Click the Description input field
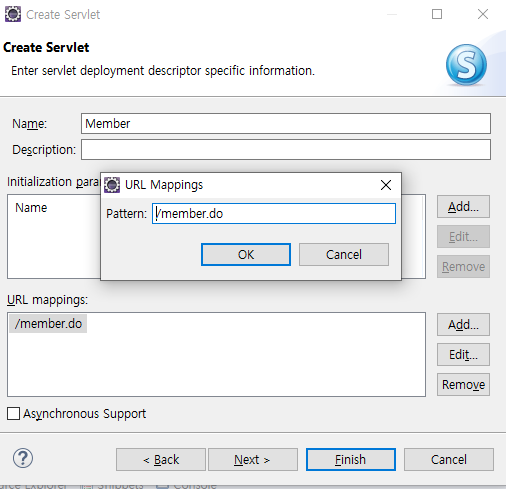 coord(286,150)
